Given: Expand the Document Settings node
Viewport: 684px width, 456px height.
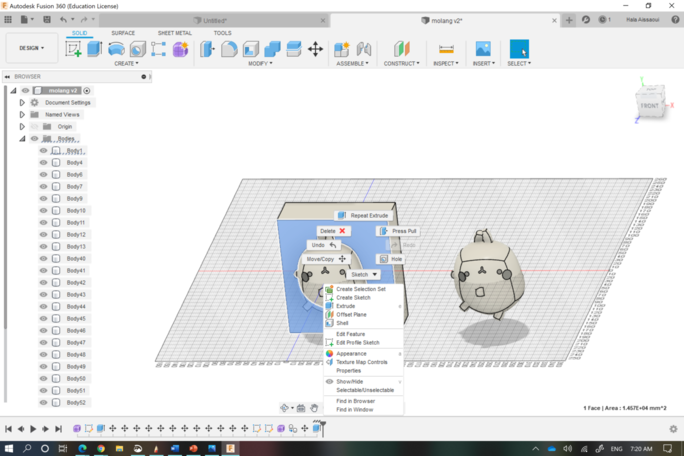Looking at the screenshot, I should pyautogui.click(x=22, y=102).
